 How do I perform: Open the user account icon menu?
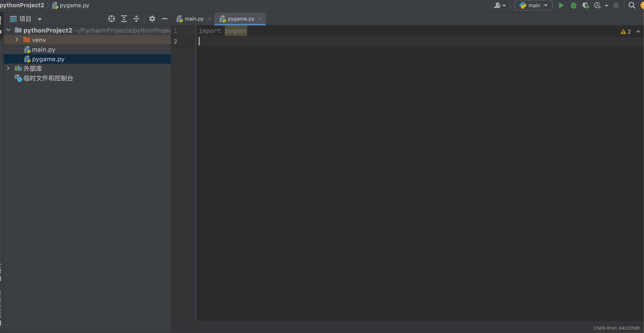click(500, 5)
